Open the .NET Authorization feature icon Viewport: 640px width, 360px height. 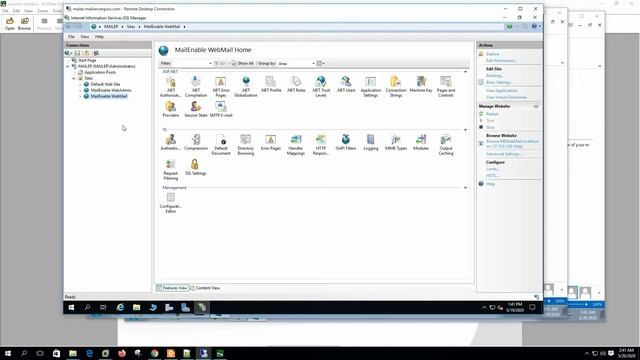[x=171, y=86]
